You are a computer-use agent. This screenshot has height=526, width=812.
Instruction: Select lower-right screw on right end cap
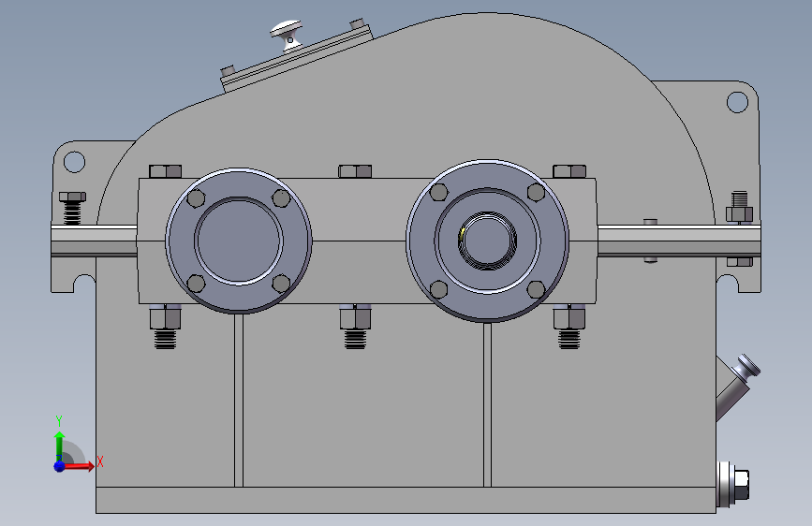[x=536, y=289]
